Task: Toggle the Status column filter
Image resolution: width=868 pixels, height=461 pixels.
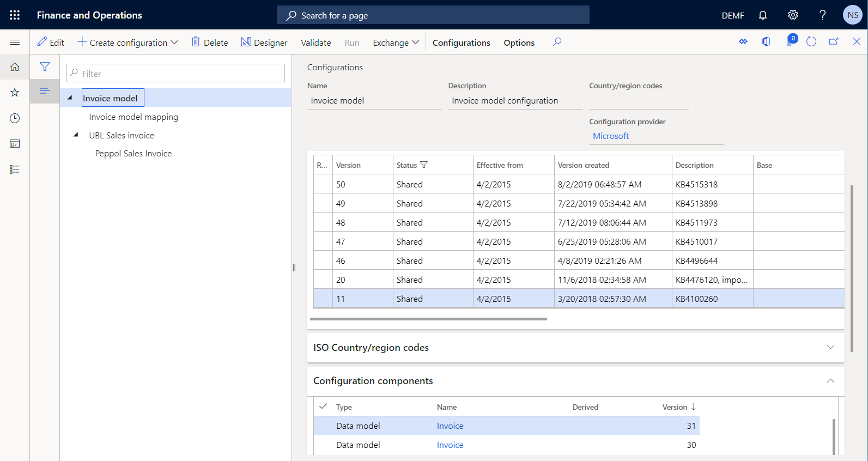Action: point(424,165)
